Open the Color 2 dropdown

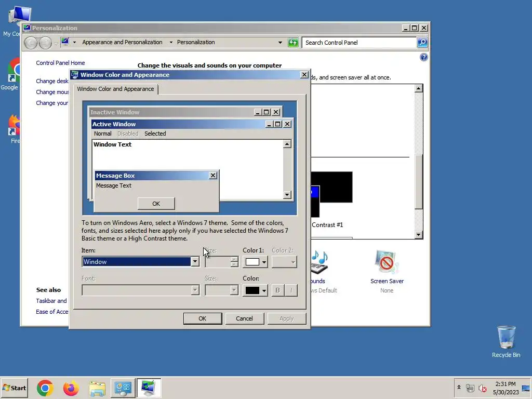tap(284, 262)
